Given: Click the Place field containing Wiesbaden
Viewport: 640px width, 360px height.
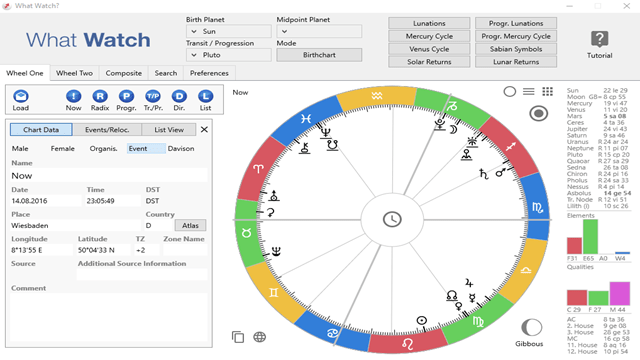Looking at the screenshot, I should (x=76, y=225).
